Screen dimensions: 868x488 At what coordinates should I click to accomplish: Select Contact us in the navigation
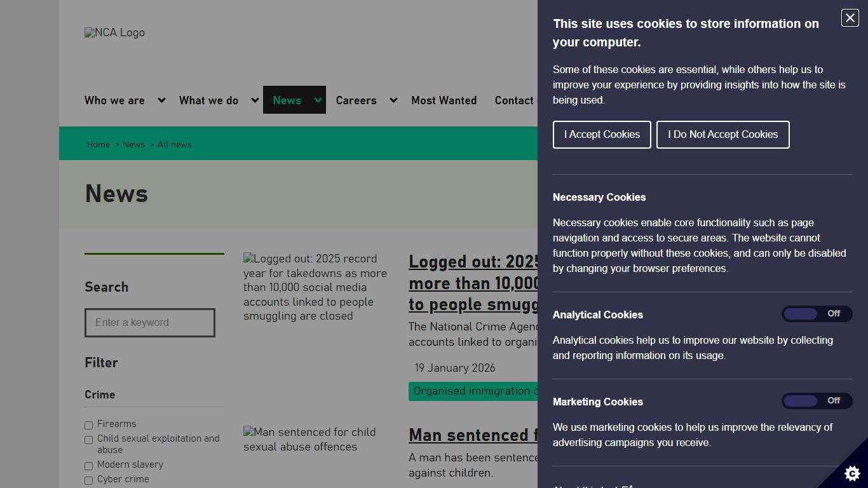click(516, 100)
